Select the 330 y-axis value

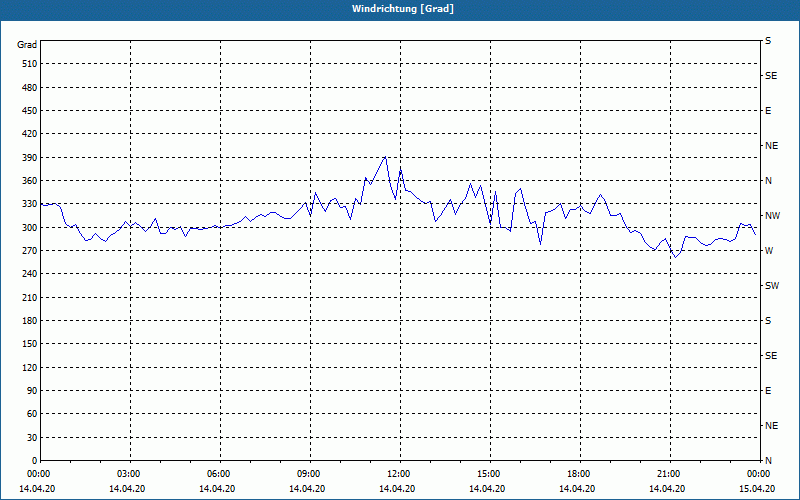(30, 204)
